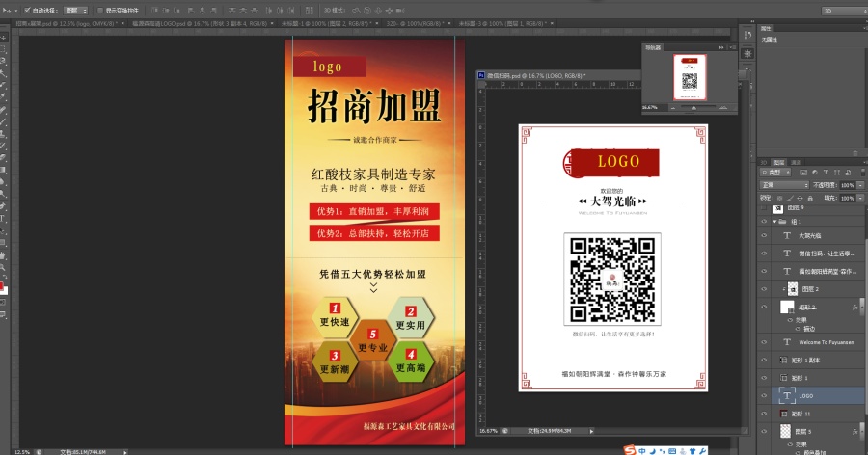Toggle the 自动选择 checkbox
The image size is (868, 455).
click(27, 10)
